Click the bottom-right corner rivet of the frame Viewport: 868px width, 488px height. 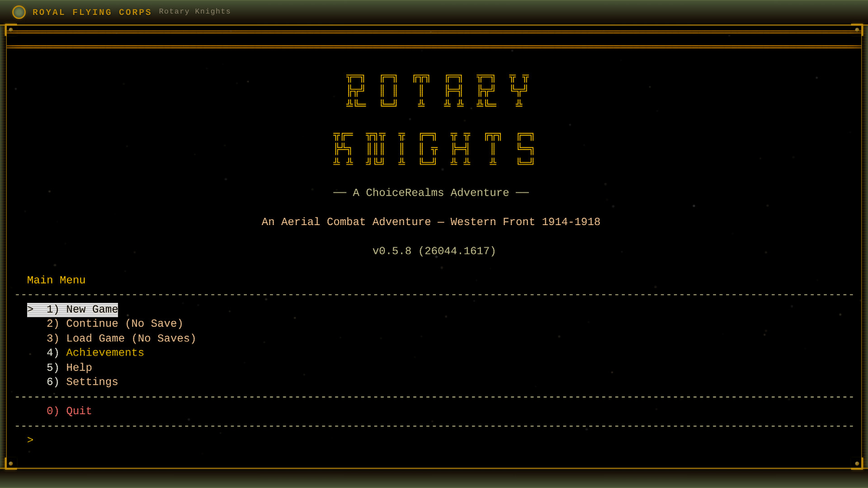tap(858, 463)
